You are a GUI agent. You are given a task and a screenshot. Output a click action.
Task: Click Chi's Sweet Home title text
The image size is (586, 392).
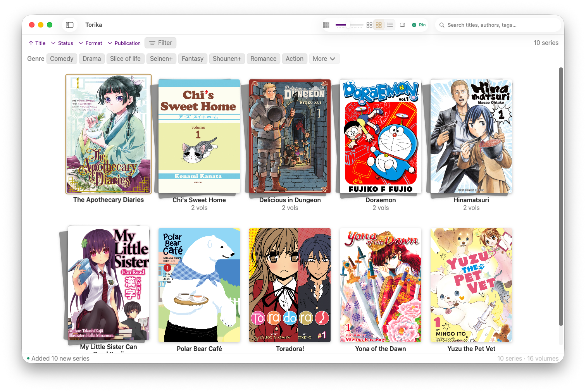pos(199,200)
